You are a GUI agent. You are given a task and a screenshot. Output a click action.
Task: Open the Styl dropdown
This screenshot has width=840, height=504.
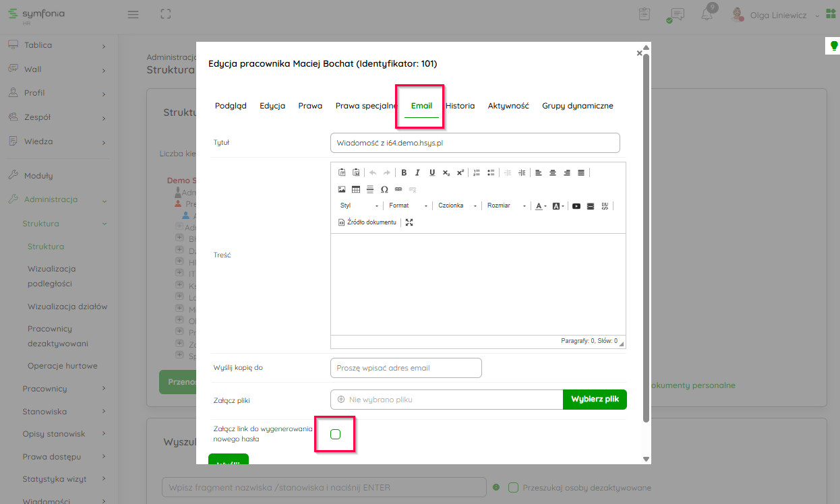pyautogui.click(x=359, y=206)
